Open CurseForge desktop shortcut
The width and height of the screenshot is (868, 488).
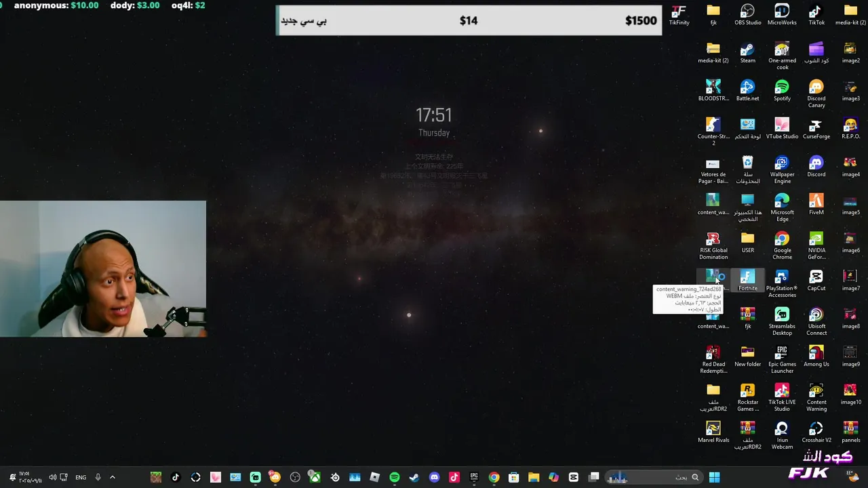pos(816,128)
